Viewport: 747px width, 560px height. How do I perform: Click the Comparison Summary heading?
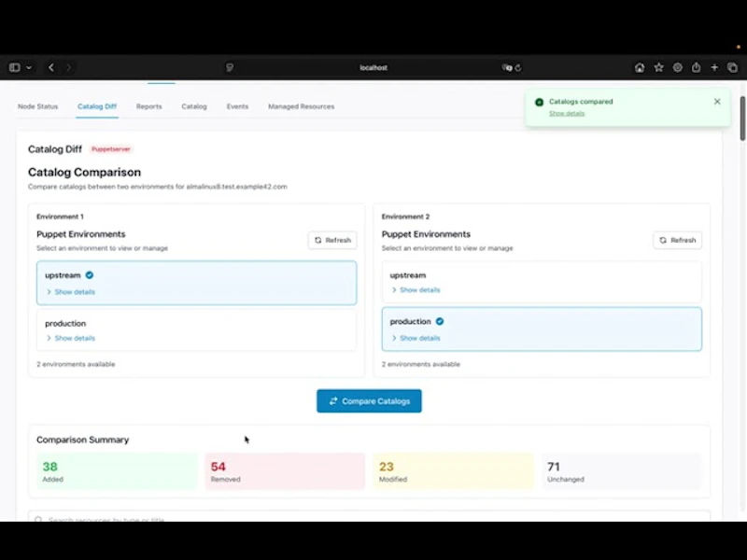coord(83,440)
